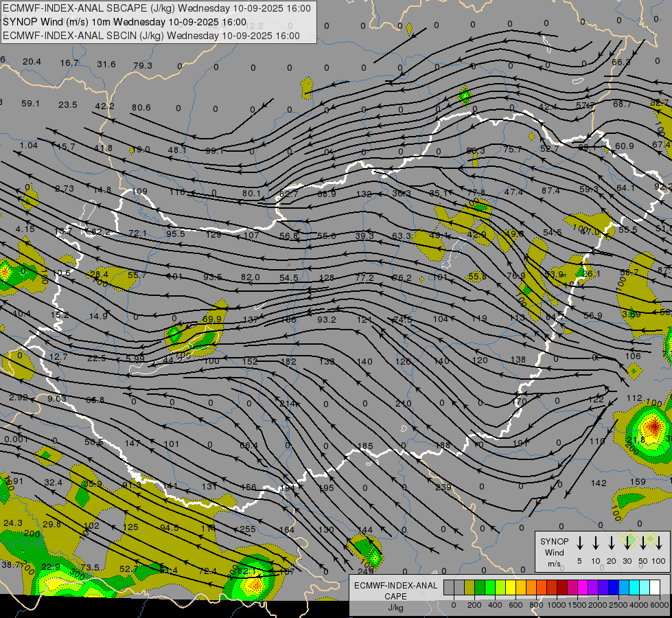The image size is (672, 618).
Task: Click the map value 152
Action: click(x=250, y=362)
